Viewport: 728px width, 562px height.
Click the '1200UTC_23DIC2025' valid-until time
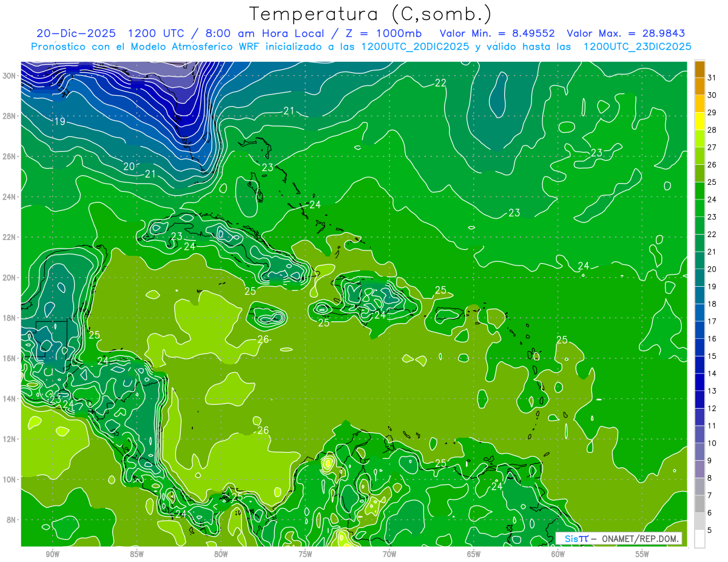pos(638,47)
